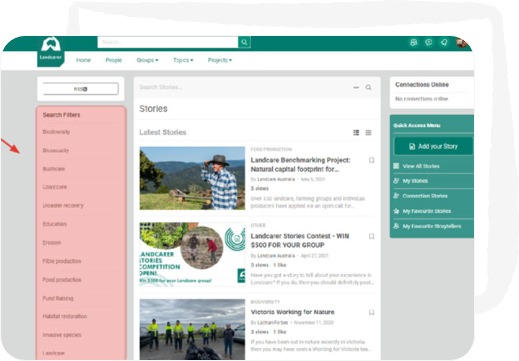Viewport: 519px width, 361px height.
Task: Filter stories by Fund Raising
Action: click(x=58, y=298)
